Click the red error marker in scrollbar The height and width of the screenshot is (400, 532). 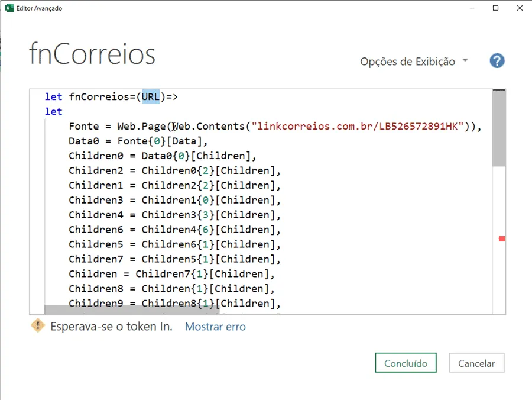(x=502, y=238)
